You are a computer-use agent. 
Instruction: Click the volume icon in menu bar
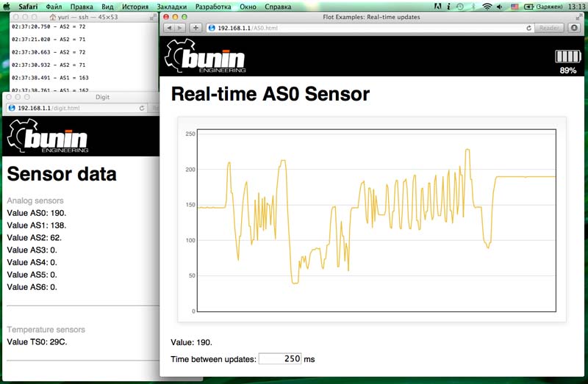[x=500, y=7]
